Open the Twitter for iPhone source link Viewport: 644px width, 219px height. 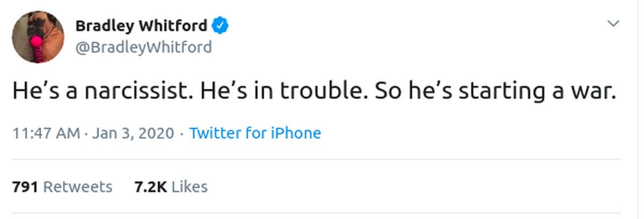(x=255, y=133)
